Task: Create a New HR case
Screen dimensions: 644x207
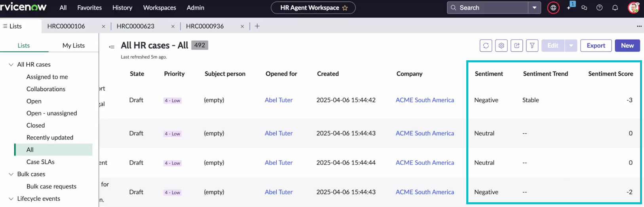Action: coord(627,46)
